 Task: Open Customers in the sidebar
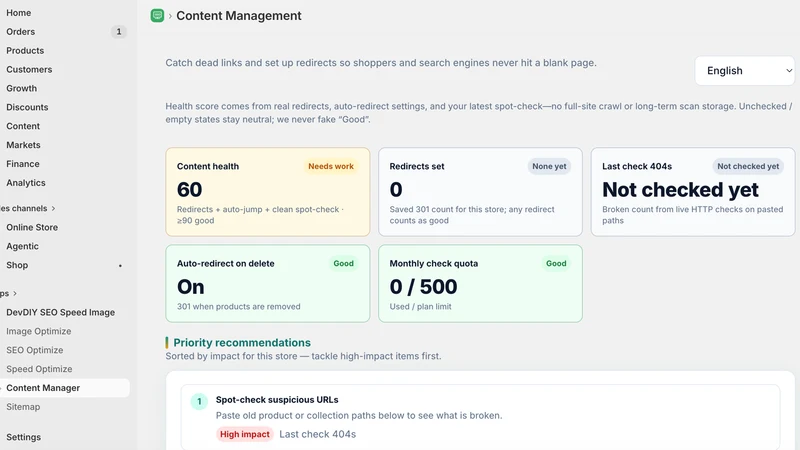tap(29, 69)
